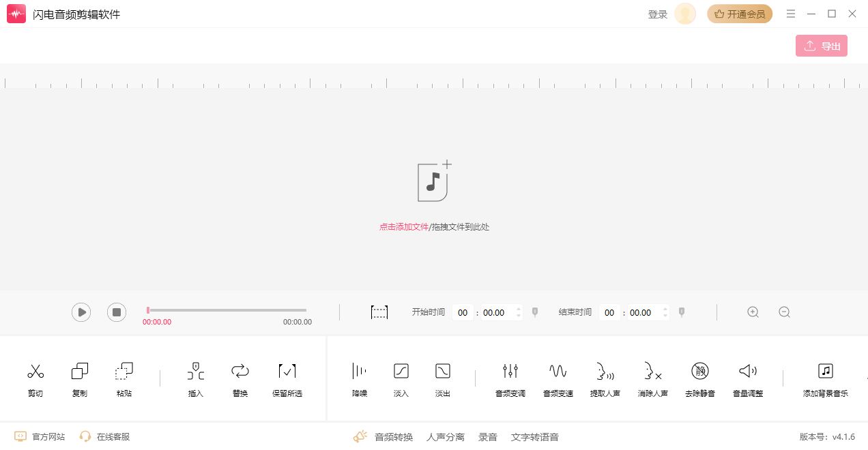Open the hamburger menu at top right
Image resolution: width=868 pixels, height=450 pixels.
(x=790, y=13)
